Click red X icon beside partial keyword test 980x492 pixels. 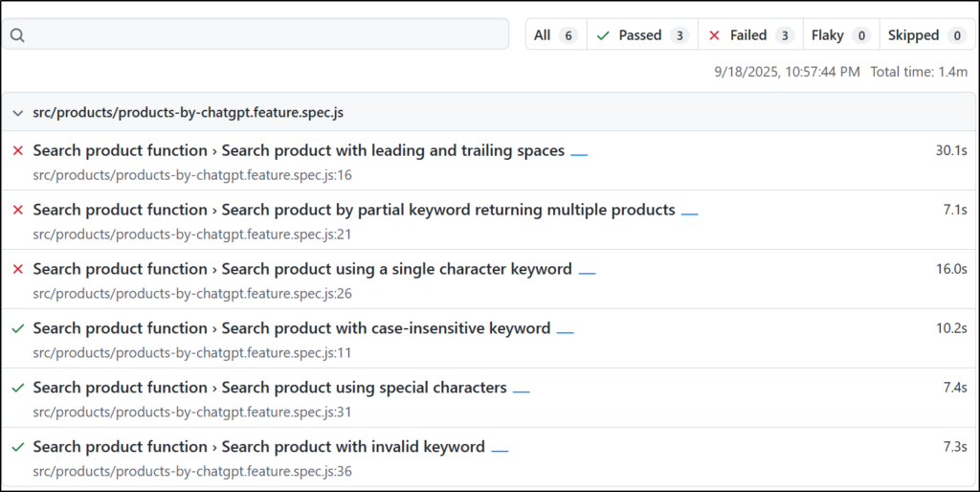coord(17,211)
